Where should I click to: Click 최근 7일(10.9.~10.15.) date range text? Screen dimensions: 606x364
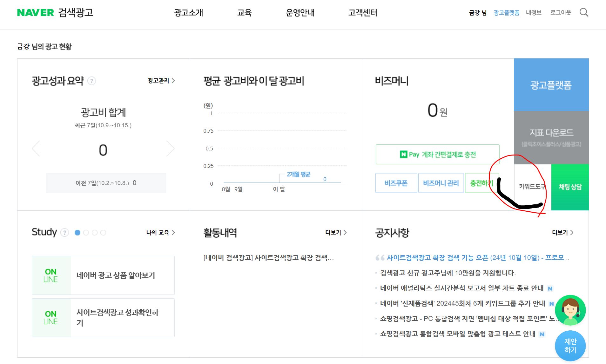pos(103,125)
